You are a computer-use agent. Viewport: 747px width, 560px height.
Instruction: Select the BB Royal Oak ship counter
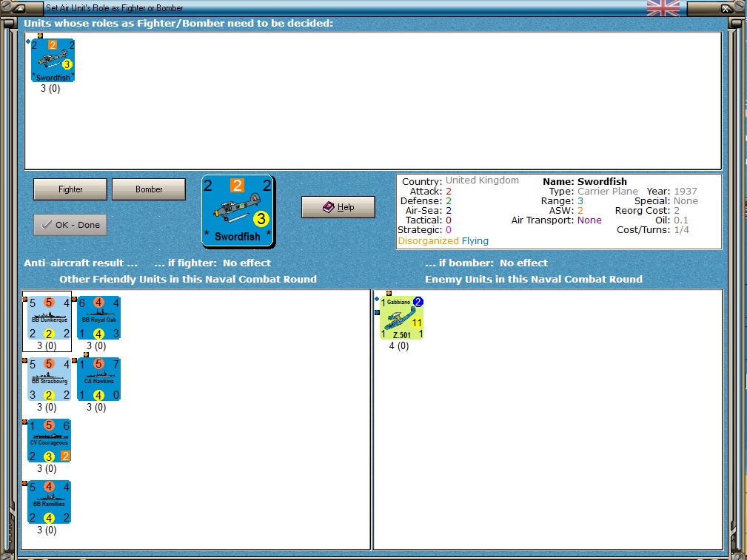click(98, 317)
